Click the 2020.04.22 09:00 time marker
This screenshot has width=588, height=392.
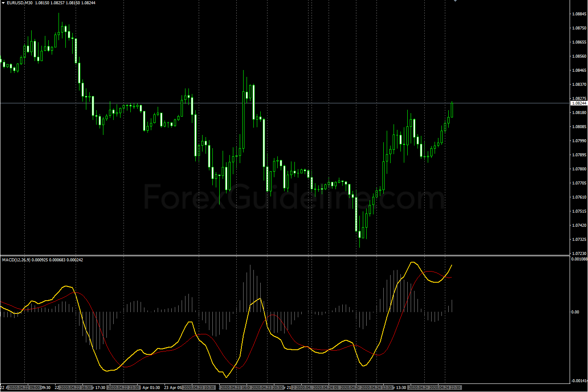(x=24, y=388)
